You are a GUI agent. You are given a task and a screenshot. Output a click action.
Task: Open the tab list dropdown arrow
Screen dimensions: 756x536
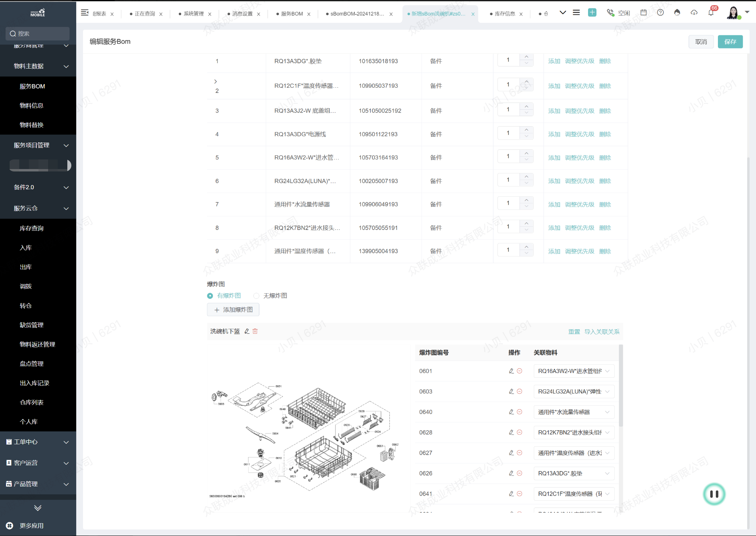[563, 12]
